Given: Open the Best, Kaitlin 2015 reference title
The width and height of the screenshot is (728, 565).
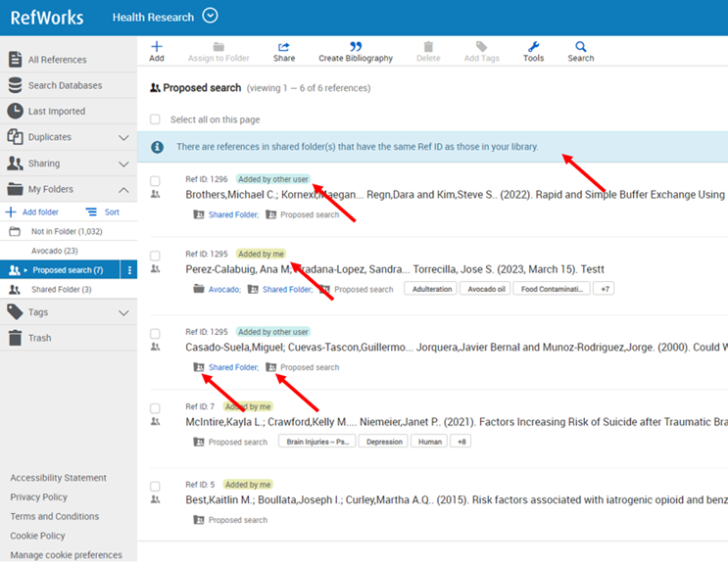Looking at the screenshot, I should pyautogui.click(x=457, y=500).
